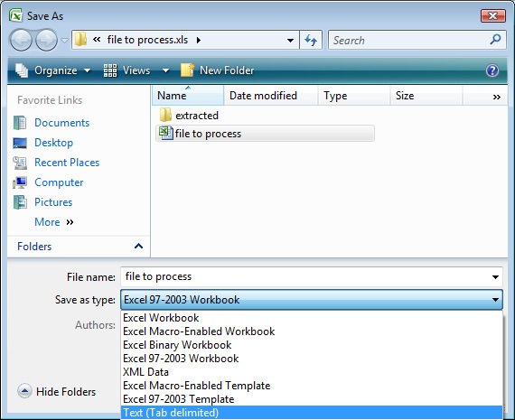Viewport: 515px width, 420px height.
Task: Choose Excel 97-2003 Template type
Action: point(312,399)
